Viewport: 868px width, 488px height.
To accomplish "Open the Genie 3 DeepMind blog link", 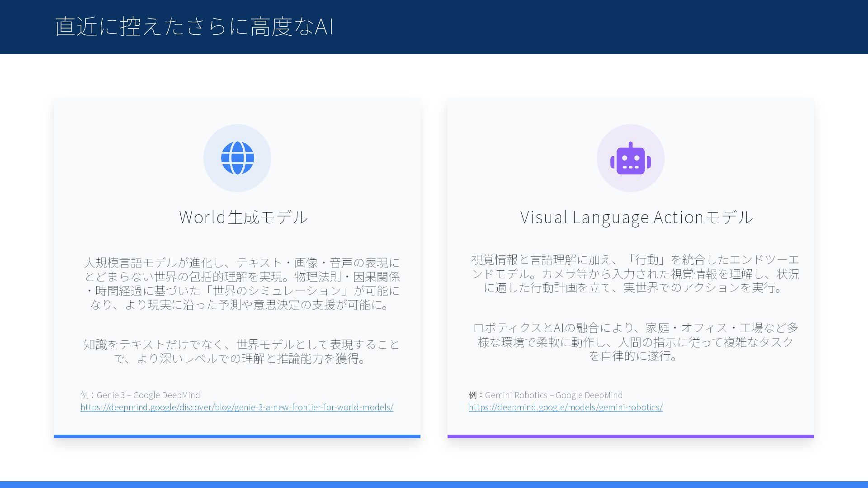I will [237, 407].
